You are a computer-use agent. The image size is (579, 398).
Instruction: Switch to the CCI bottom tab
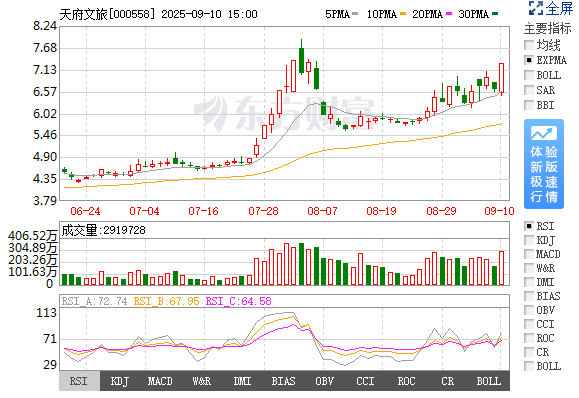(x=366, y=381)
